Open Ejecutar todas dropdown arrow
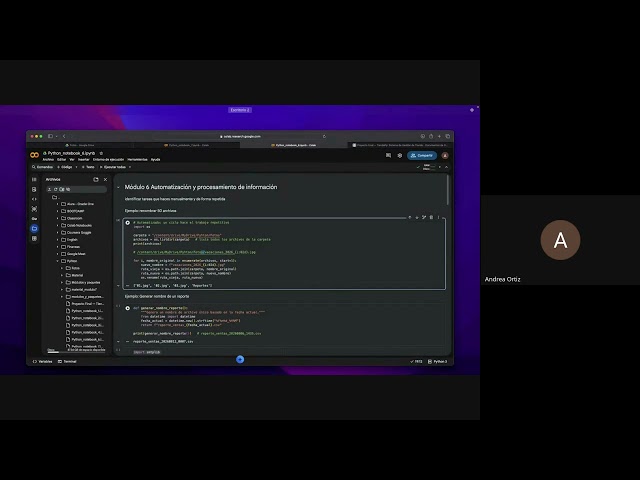Viewport: 640px width, 480px height. tap(130, 167)
